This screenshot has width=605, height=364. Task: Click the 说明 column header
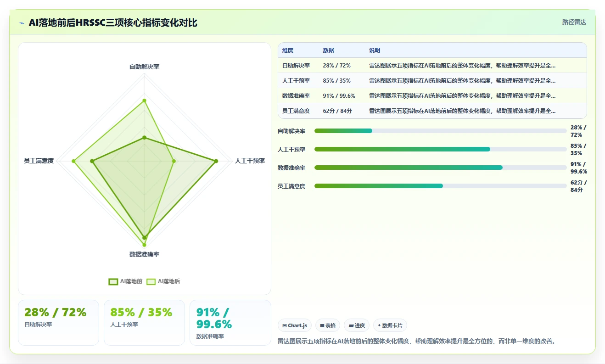[375, 50]
